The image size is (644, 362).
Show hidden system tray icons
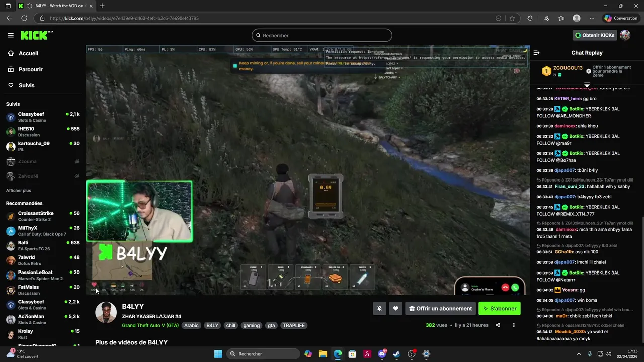point(578,354)
